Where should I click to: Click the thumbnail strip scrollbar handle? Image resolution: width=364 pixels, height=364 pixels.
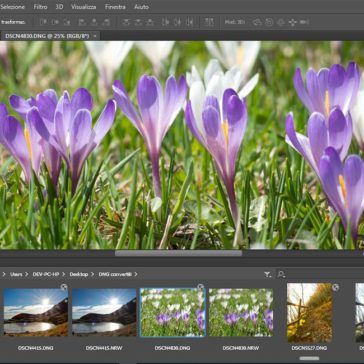[310, 358]
